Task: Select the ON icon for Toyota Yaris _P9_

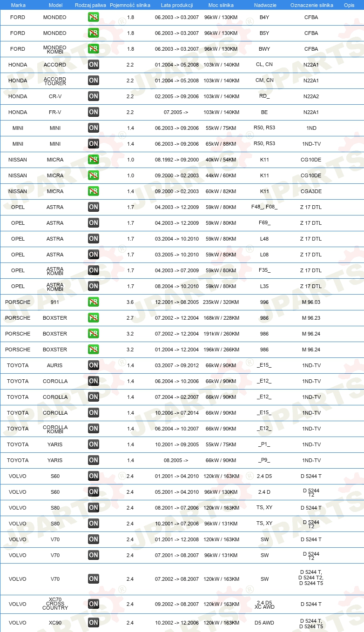Action: click(94, 460)
